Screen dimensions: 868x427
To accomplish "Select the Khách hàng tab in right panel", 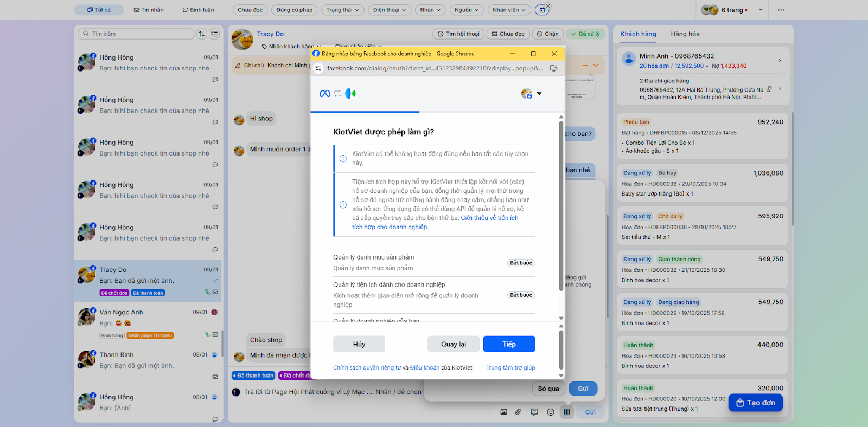I will pyautogui.click(x=638, y=34).
